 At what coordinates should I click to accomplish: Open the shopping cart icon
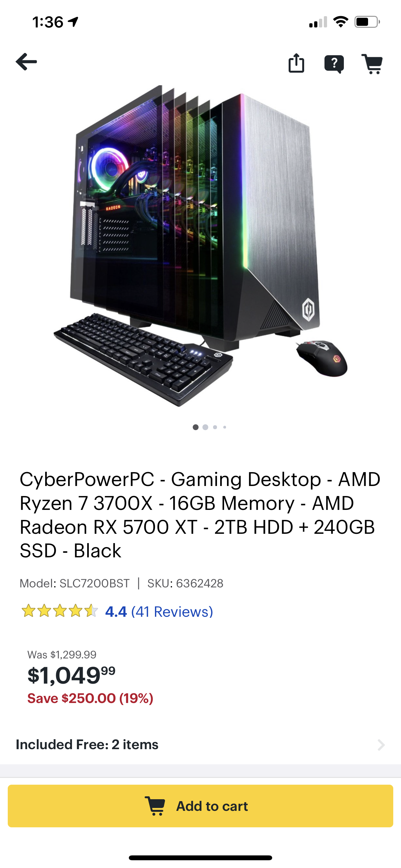[x=372, y=64]
